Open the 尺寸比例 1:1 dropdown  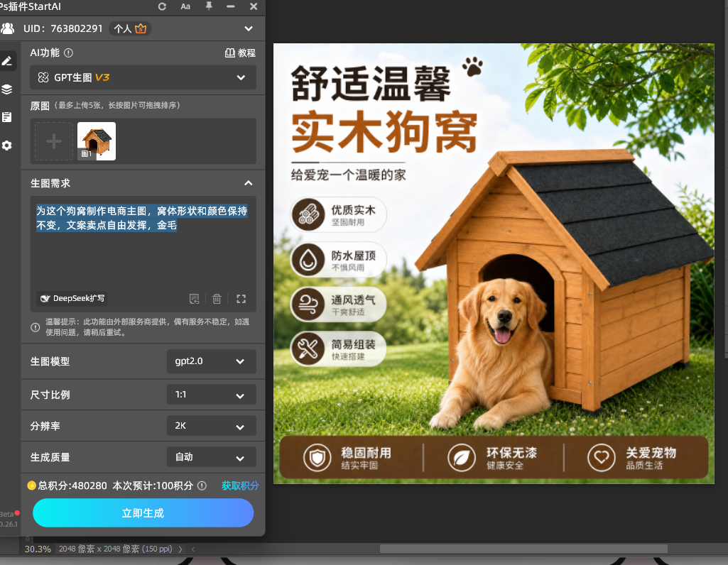(211, 395)
